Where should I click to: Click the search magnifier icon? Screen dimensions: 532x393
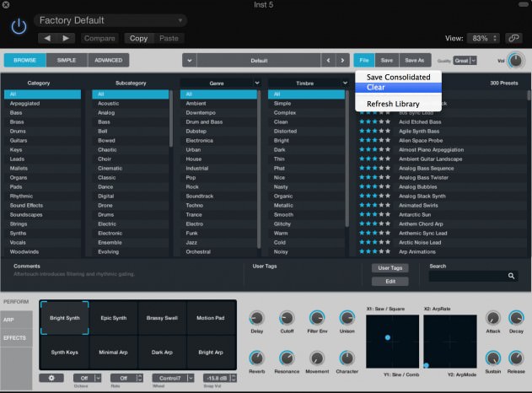[x=511, y=276]
